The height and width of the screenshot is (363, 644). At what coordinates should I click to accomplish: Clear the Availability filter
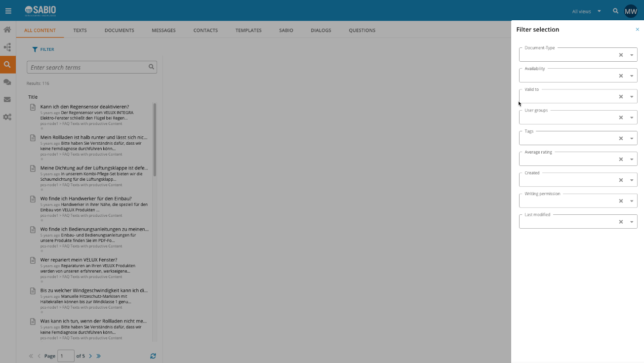[621, 76]
